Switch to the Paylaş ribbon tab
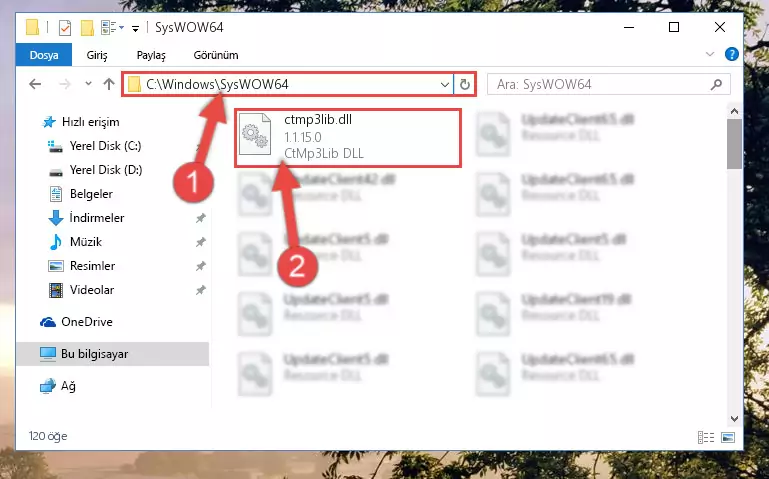 pos(151,55)
